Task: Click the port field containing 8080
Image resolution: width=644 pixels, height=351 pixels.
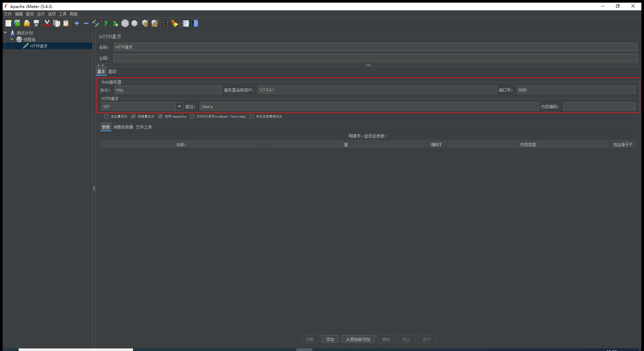Action: click(x=576, y=90)
